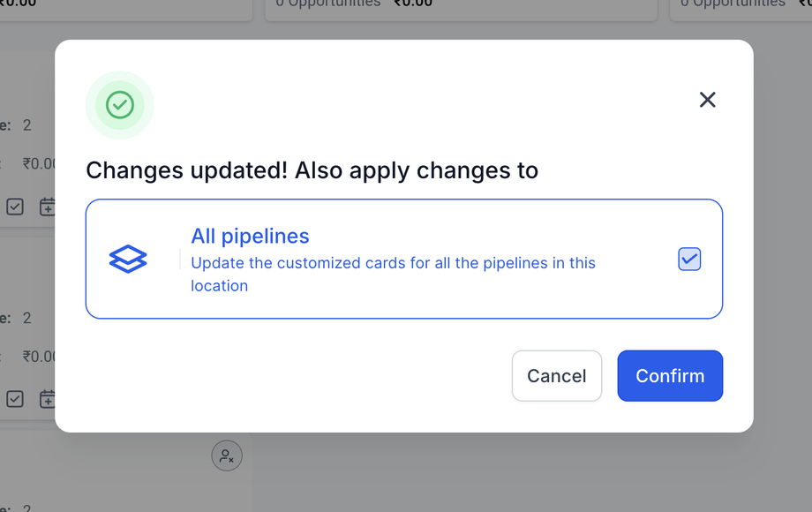Click the task icon on the first background card

15,207
